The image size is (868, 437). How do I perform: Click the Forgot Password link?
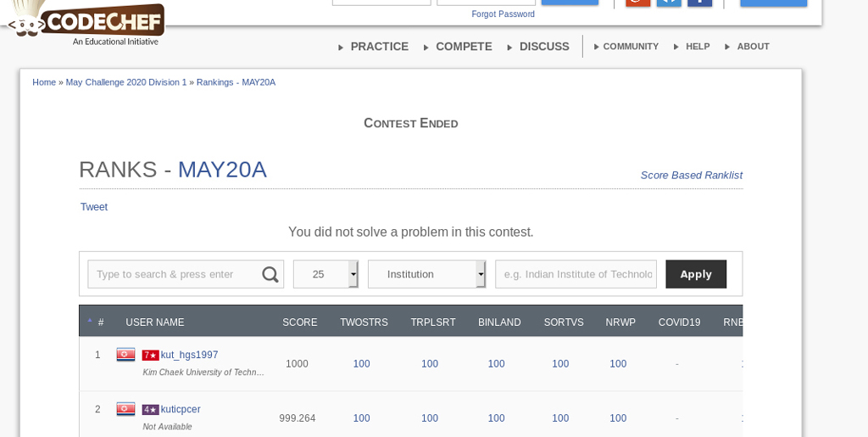[x=503, y=14]
